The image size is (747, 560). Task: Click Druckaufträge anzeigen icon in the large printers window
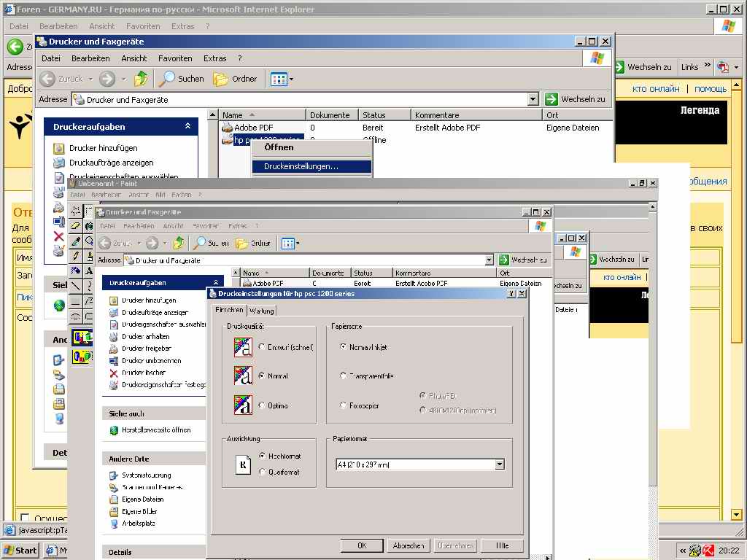tap(58, 163)
